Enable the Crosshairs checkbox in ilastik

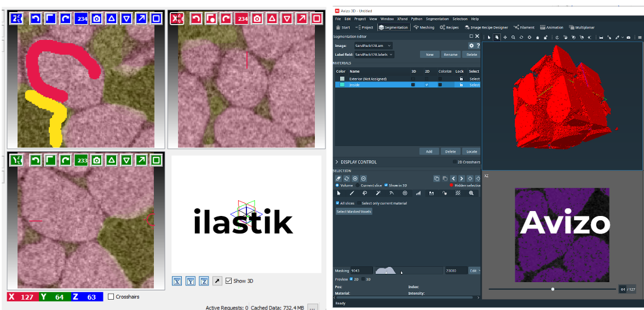(x=111, y=297)
